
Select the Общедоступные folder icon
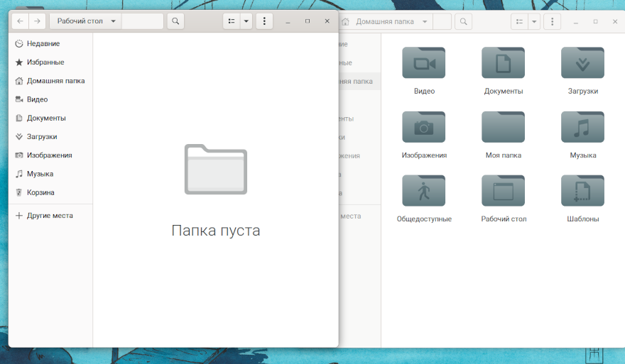tap(424, 192)
